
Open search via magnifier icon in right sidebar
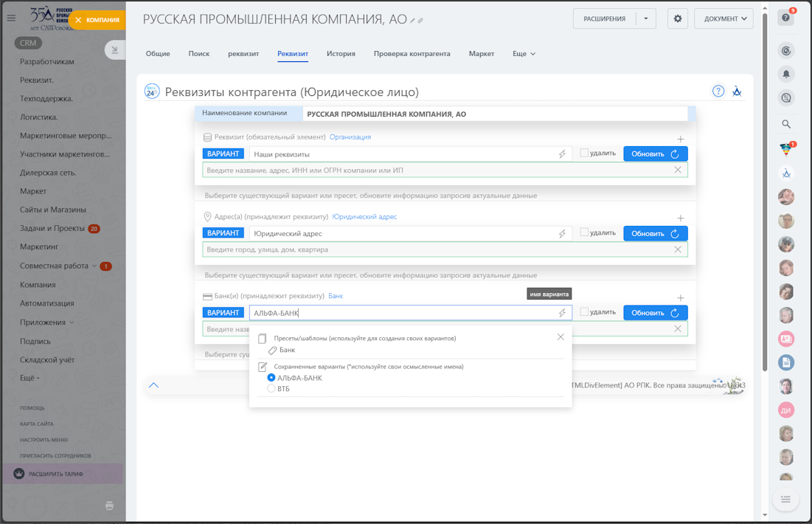[x=786, y=124]
